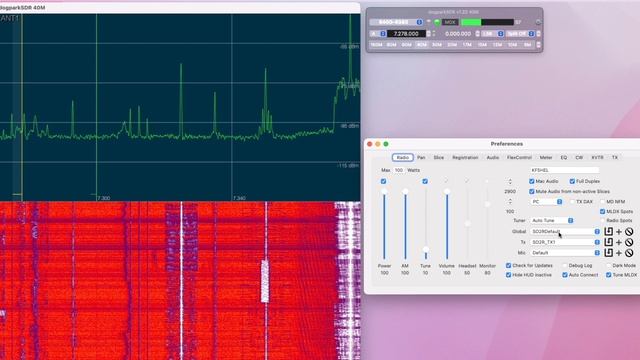Open settings via the gear icon in the HUD
Image resolution: width=640 pixels, height=360 pixels.
coord(538,22)
